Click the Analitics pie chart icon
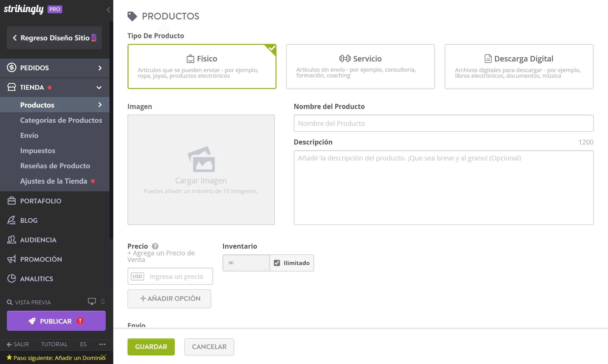The image size is (608, 364). click(x=12, y=278)
